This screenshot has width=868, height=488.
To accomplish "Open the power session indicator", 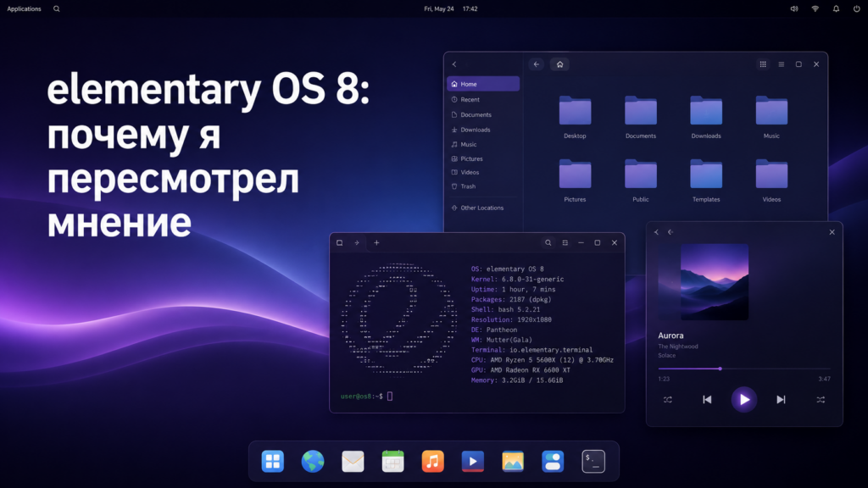I will pos(856,8).
